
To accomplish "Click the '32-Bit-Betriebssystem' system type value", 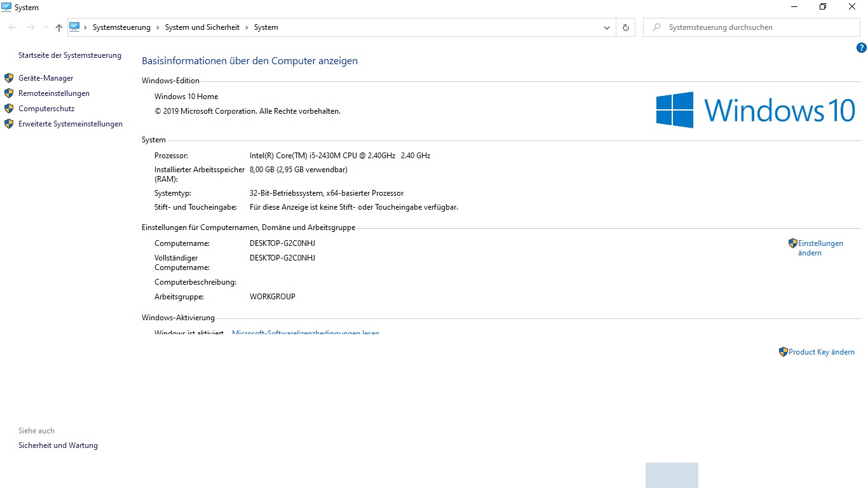I will pos(327,193).
